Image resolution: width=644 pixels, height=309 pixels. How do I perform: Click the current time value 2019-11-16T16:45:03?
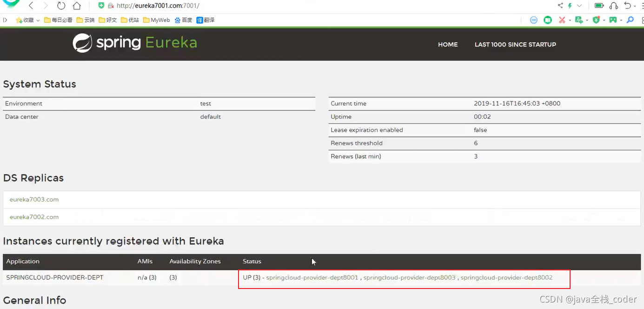coord(517,104)
